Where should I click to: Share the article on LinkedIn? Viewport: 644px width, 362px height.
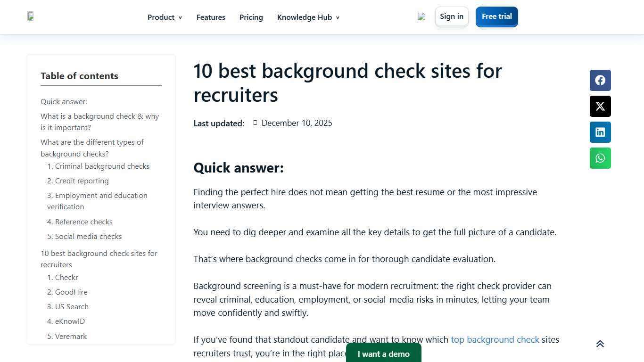click(600, 132)
